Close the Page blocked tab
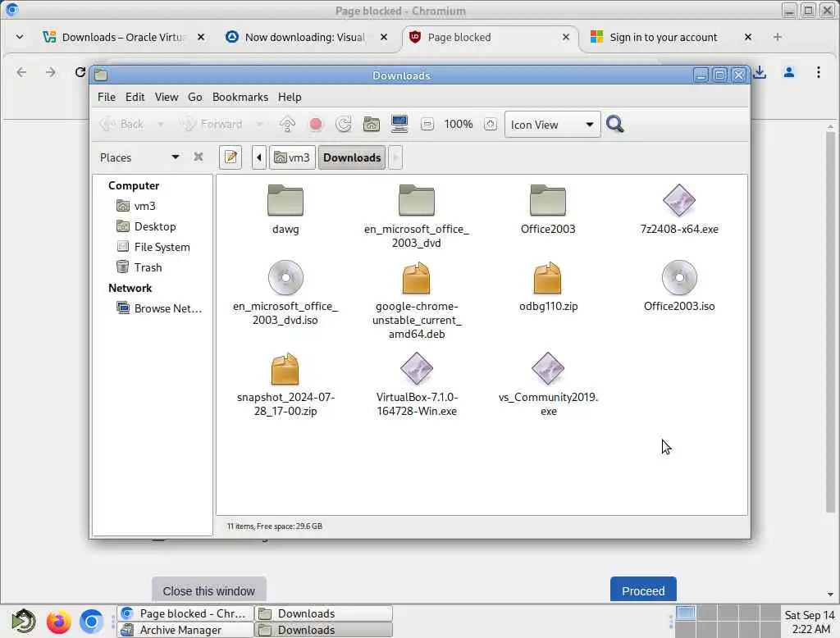 pyautogui.click(x=566, y=37)
